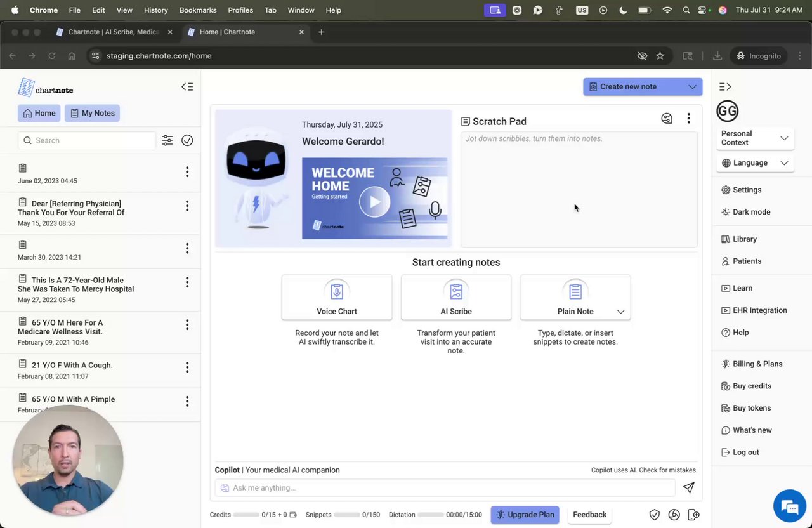Click the add mobile device icon
The height and width of the screenshot is (528, 812).
pyautogui.click(x=694, y=515)
